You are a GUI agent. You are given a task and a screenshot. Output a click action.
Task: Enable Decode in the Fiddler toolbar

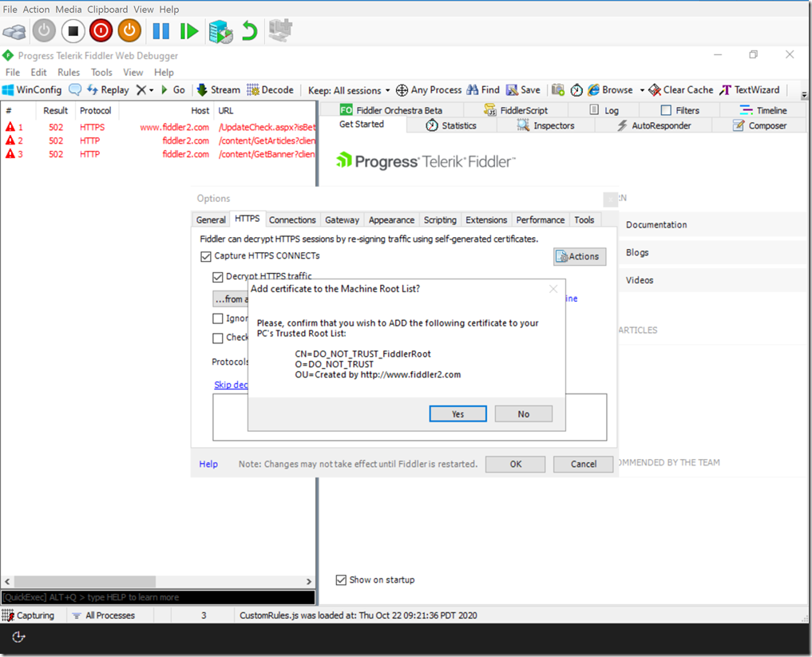pyautogui.click(x=268, y=89)
